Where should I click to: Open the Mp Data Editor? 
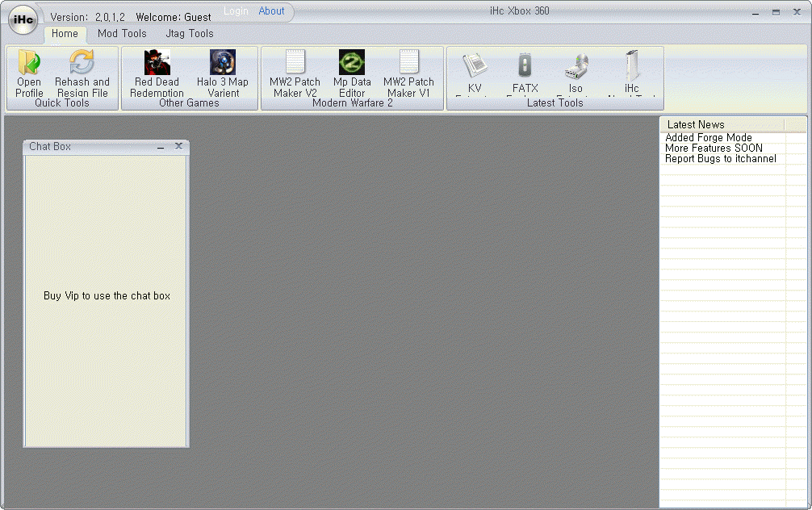352,73
